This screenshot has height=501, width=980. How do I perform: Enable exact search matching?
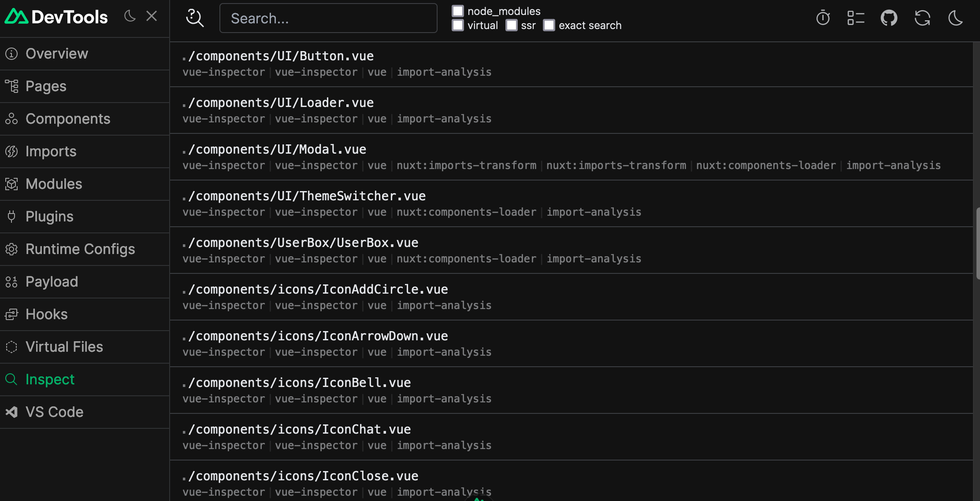pyautogui.click(x=549, y=25)
